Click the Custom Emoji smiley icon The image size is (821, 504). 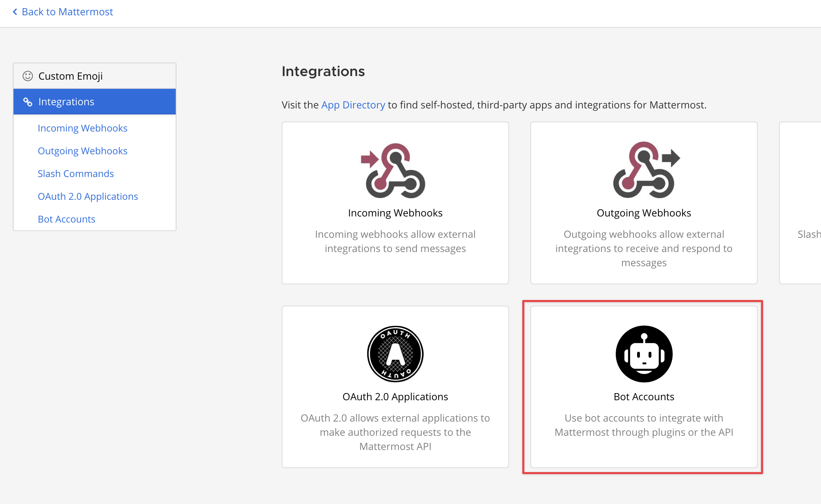(x=28, y=76)
